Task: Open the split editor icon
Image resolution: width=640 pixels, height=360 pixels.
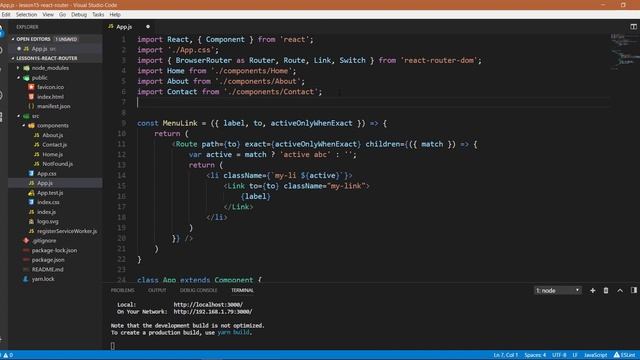Action: click(x=633, y=27)
